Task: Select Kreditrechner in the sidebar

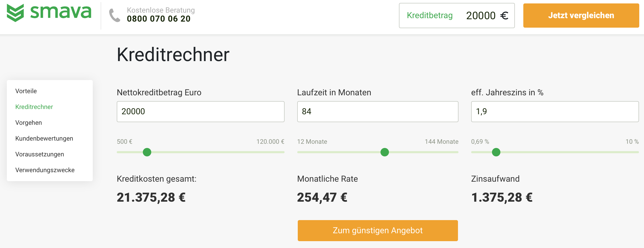Action: [34, 107]
